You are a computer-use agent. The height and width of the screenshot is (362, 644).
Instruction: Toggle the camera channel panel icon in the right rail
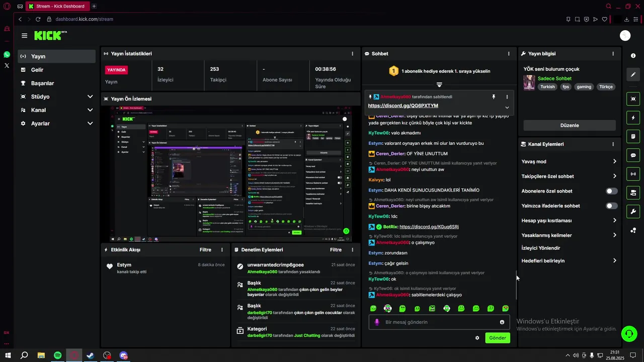633,193
